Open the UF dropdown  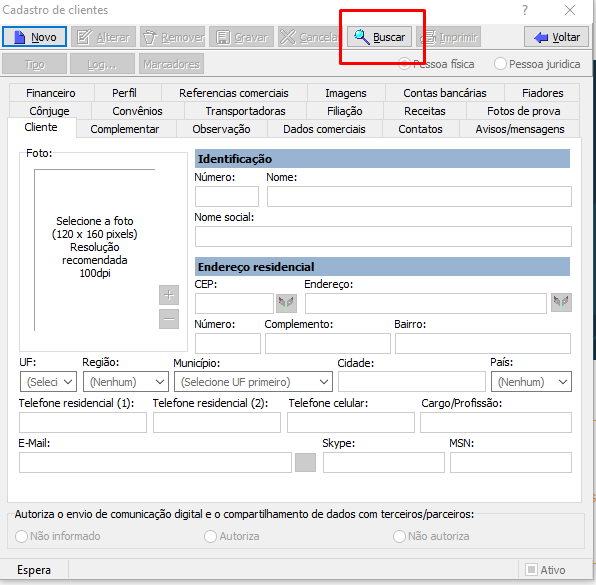pos(48,382)
